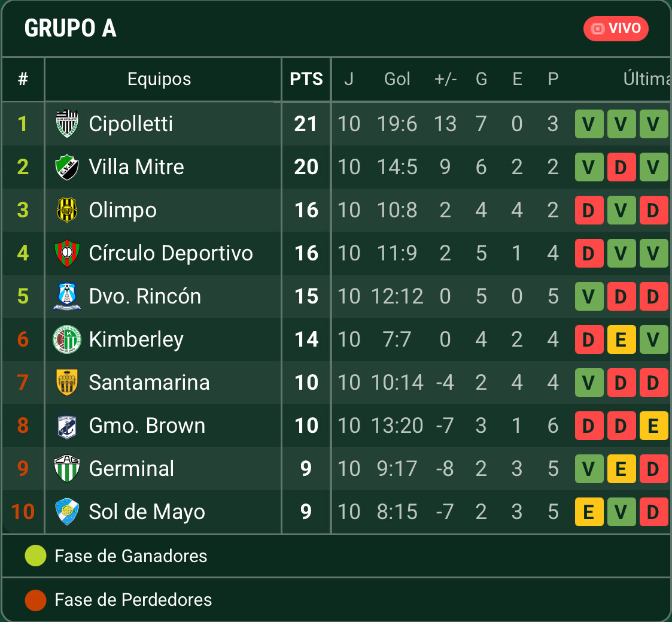Tap the Círculo Deportivo shield logo
672x622 pixels.
click(67, 253)
